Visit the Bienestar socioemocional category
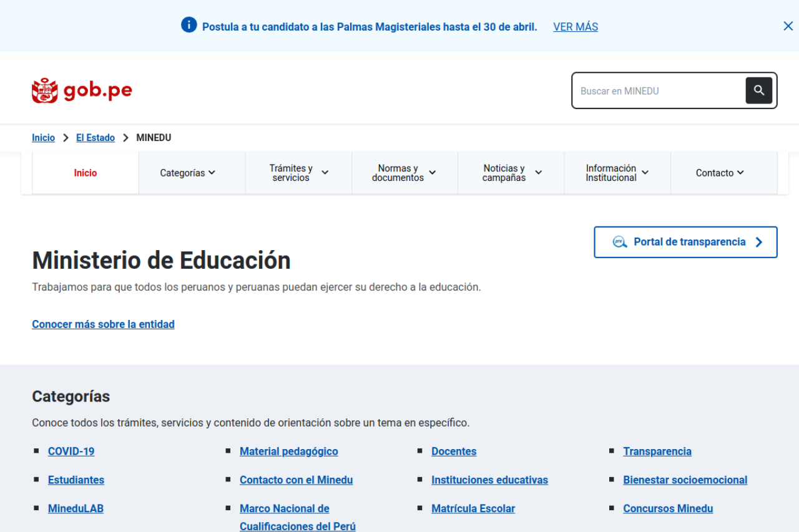Screen dimensions: 799x532 pos(685,480)
